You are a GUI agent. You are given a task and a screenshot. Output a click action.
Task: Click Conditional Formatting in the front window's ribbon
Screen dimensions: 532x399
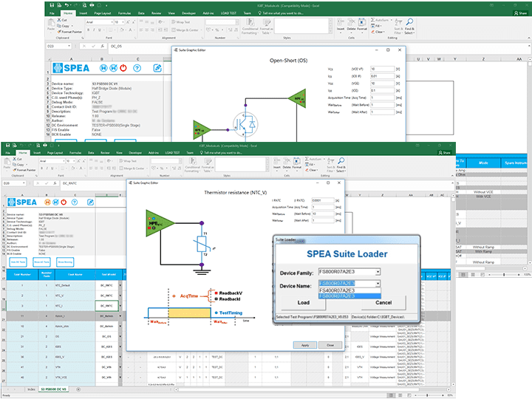tap(193, 165)
